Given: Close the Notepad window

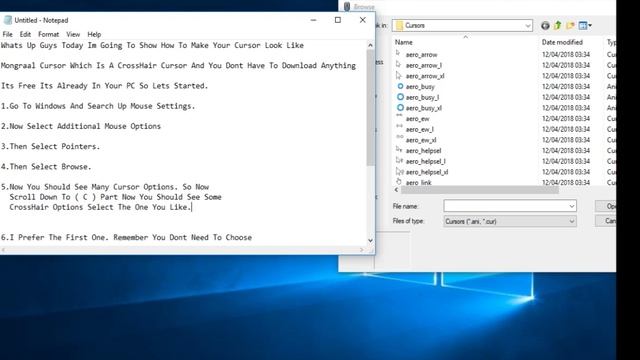Looking at the screenshot, I should tap(362, 20).
